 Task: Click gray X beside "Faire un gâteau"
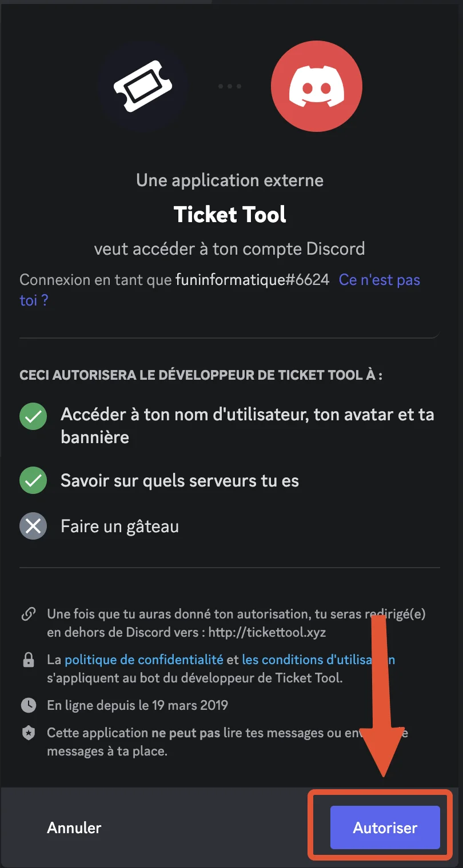(33, 526)
